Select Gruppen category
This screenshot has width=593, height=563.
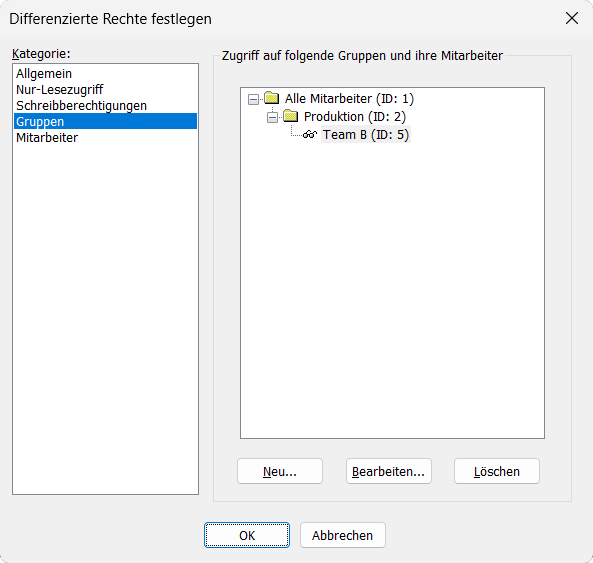coord(105,121)
